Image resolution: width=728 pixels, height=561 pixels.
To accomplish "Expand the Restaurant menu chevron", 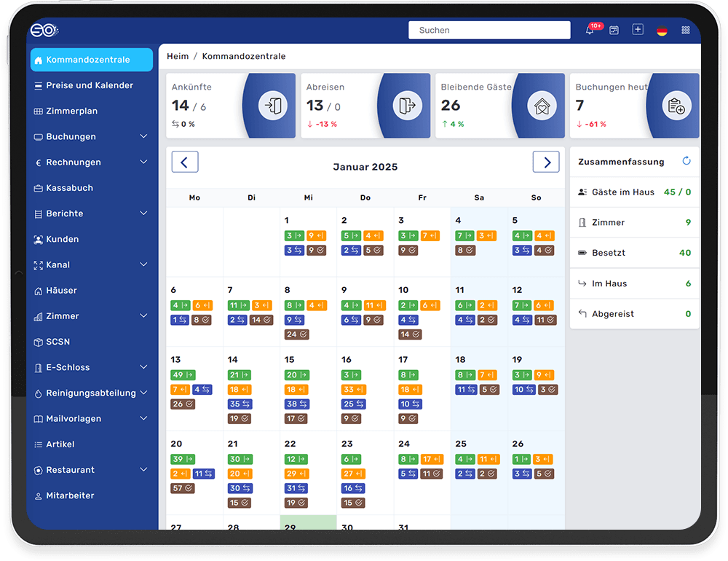I will [144, 469].
